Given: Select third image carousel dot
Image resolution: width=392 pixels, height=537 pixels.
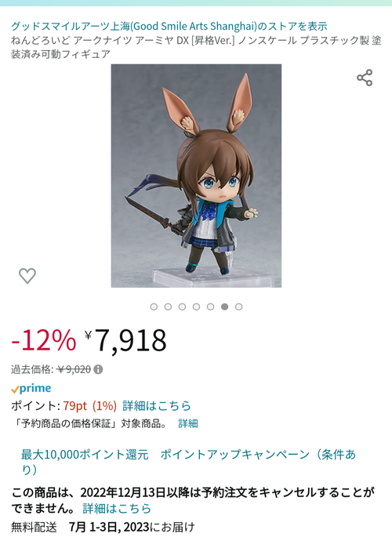Looking at the screenshot, I should 182,307.
